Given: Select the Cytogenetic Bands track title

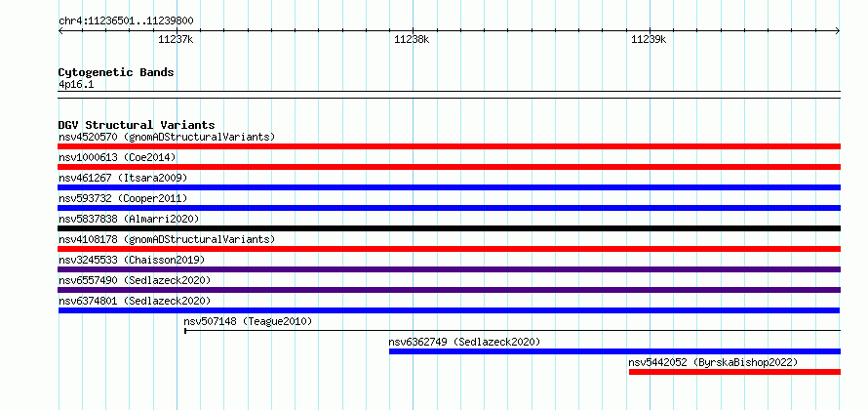Looking at the screenshot, I should tap(116, 72).
